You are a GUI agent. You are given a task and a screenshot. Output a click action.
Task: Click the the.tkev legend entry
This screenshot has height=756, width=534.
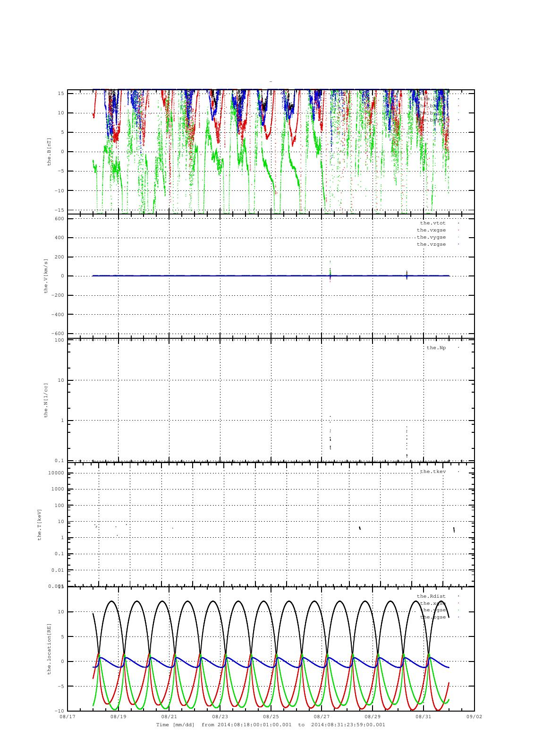(x=432, y=472)
